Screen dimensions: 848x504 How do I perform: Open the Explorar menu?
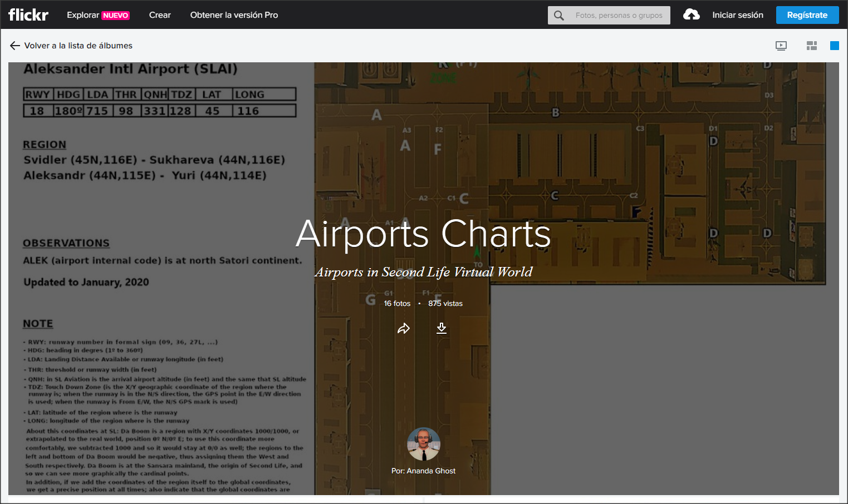(x=82, y=15)
